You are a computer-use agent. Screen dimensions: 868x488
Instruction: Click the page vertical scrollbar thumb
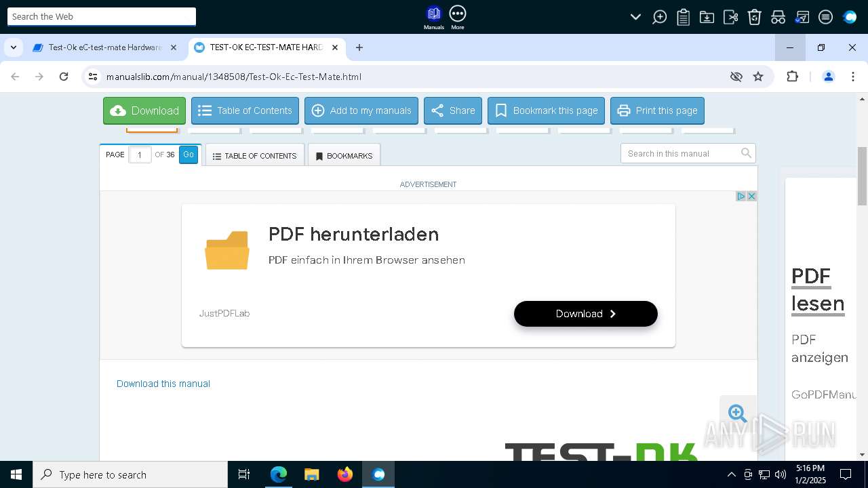pyautogui.click(x=863, y=176)
